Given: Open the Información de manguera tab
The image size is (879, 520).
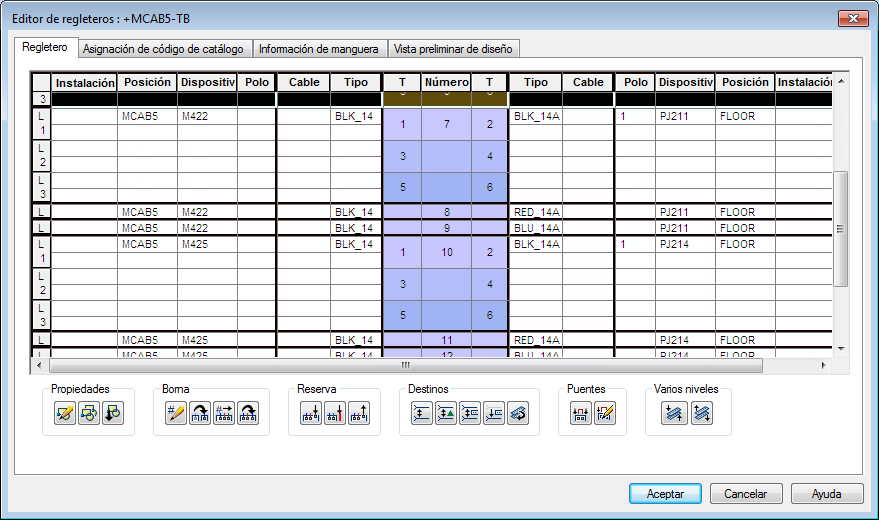Looking at the screenshot, I should 318,49.
